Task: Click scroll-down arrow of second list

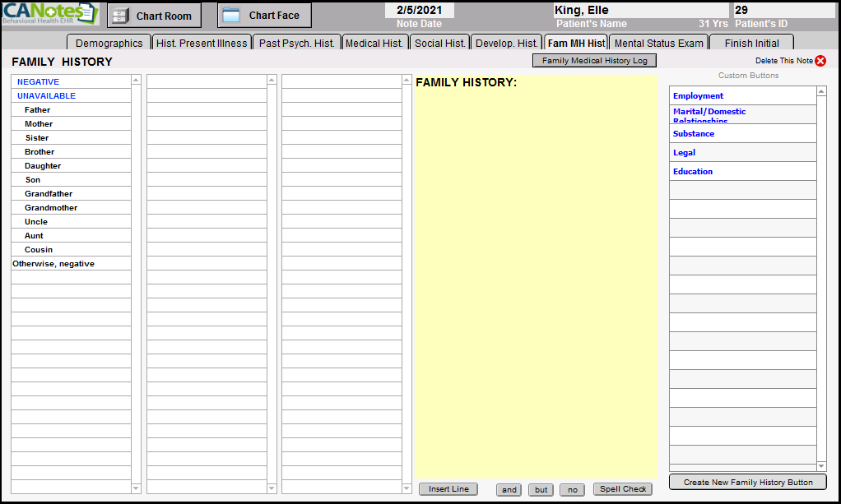Action: [272, 488]
